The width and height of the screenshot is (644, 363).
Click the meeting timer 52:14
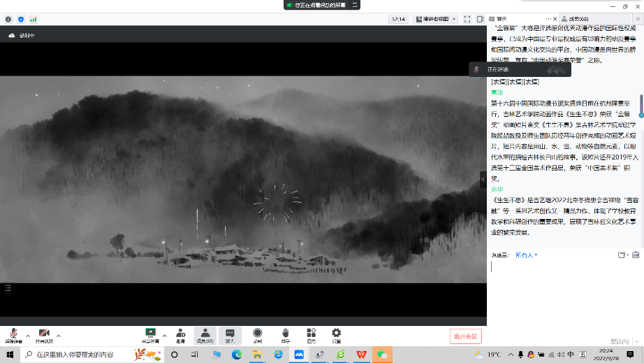click(398, 19)
